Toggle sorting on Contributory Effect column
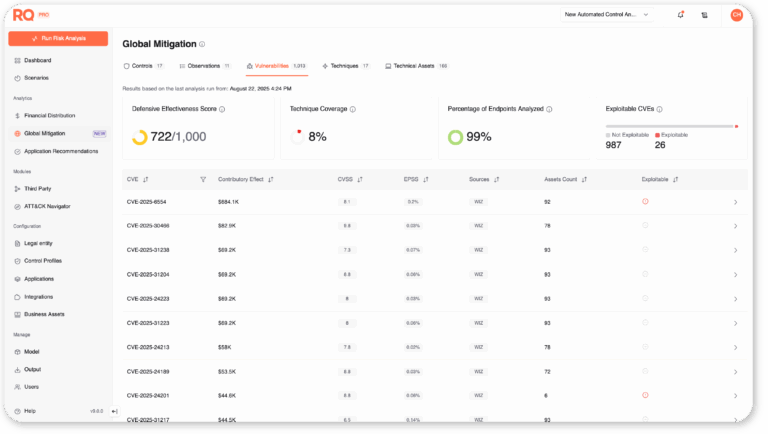768x434 pixels. [271, 180]
